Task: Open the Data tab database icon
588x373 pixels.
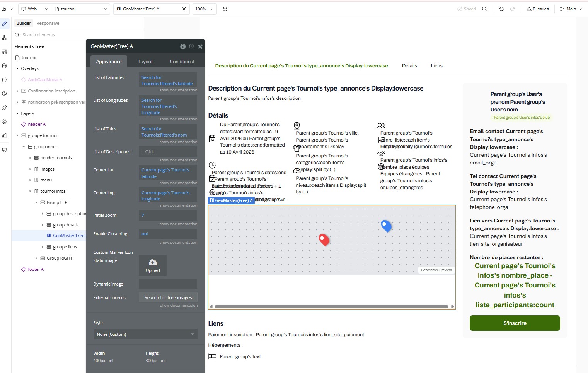Action: pos(4,66)
